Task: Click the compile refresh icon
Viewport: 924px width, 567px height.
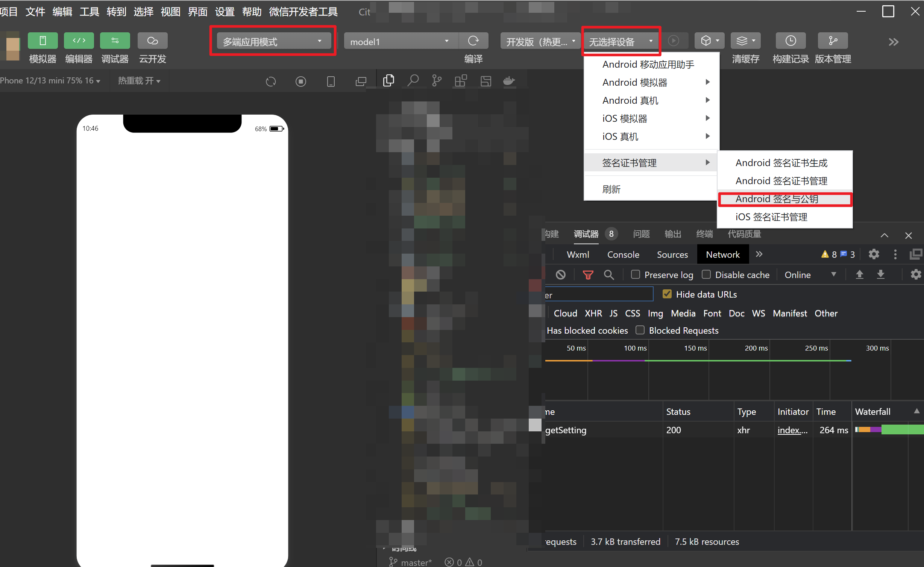Action: (473, 41)
